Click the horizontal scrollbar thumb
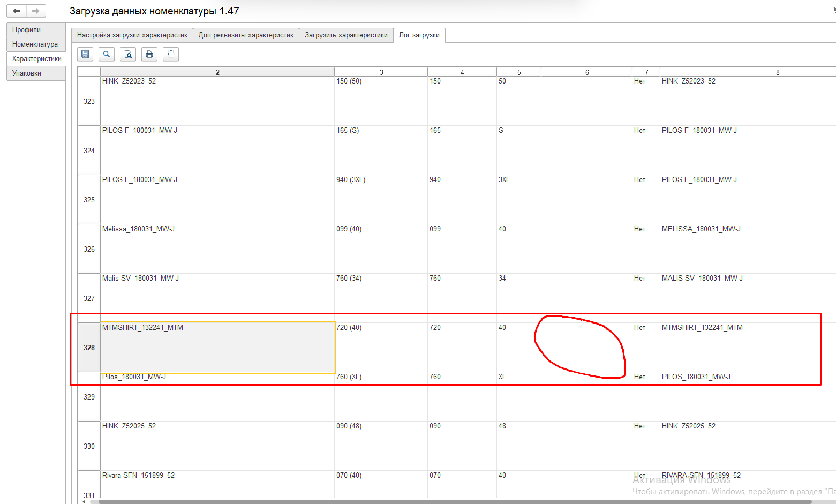Image resolution: width=836 pixels, height=504 pixels. [x=455, y=502]
